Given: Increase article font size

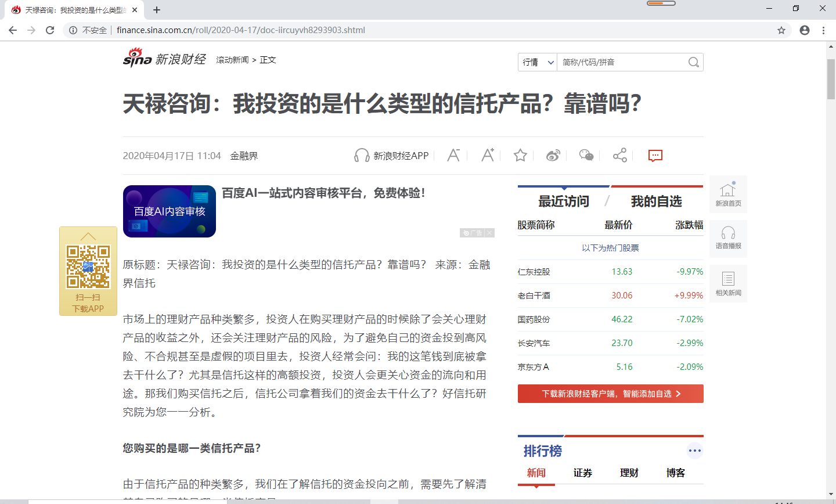Looking at the screenshot, I should (488, 155).
